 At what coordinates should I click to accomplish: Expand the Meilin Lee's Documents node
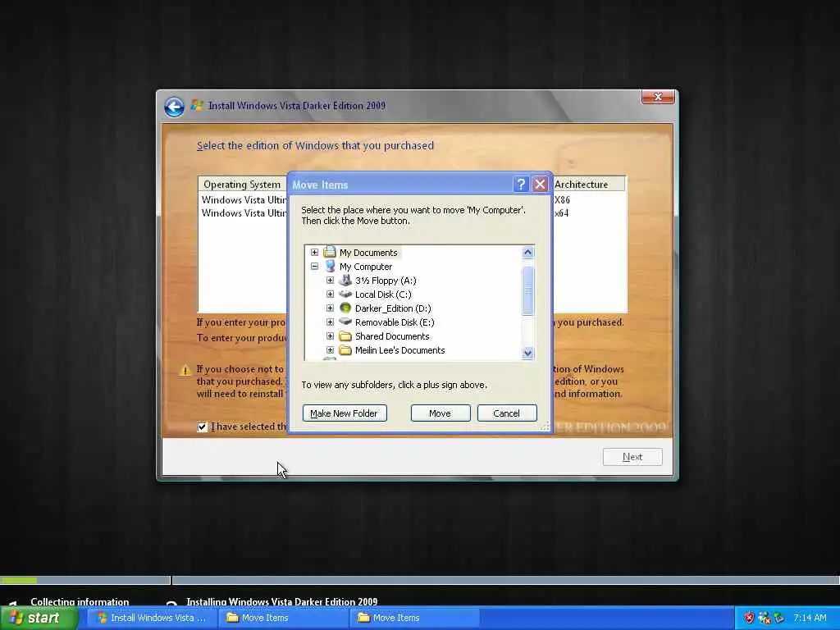(x=330, y=349)
